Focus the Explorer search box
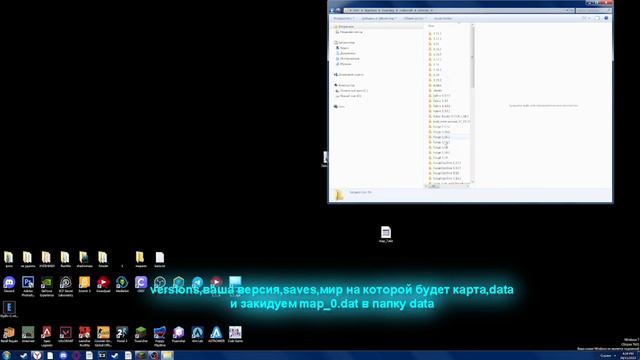The width and height of the screenshot is (640, 360). click(593, 10)
